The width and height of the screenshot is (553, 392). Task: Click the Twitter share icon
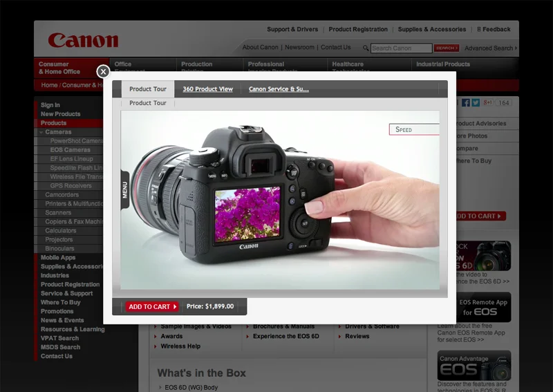476,103
